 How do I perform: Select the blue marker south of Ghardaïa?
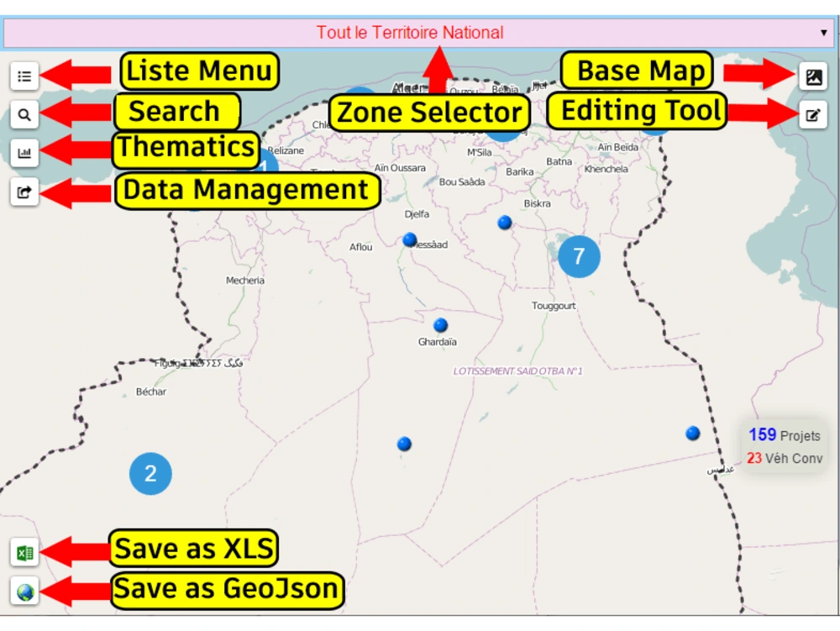click(405, 444)
